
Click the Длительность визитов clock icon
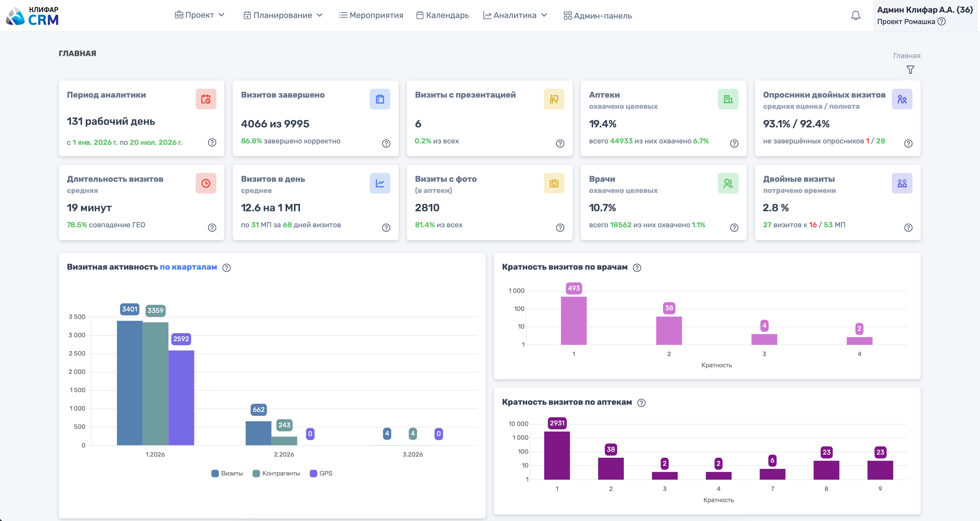[x=206, y=183]
